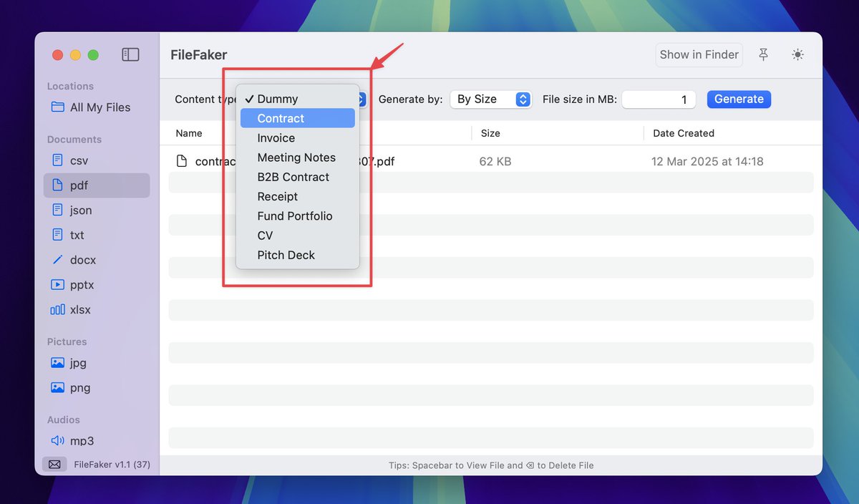Click the jpg picture icon
This screenshot has height=504, width=859.
click(x=58, y=363)
